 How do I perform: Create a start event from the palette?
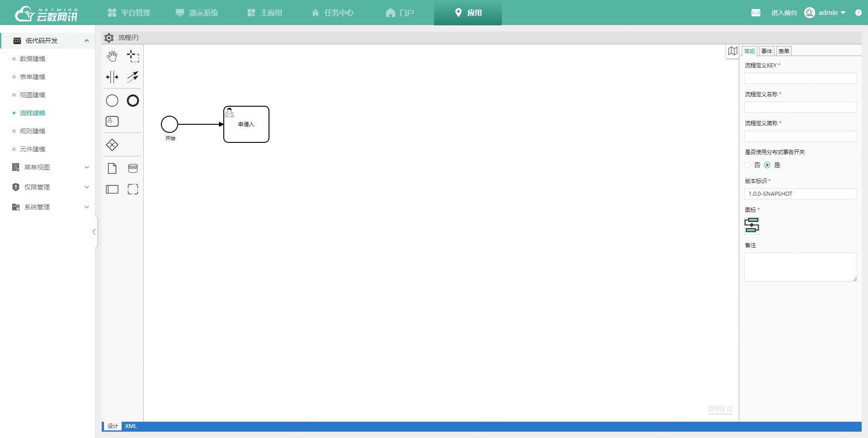point(112,100)
